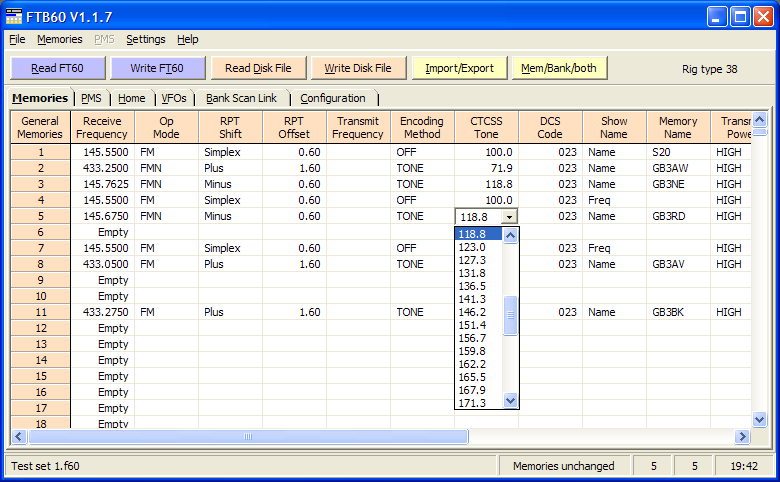Click 'Rig type 38' label
The width and height of the screenshot is (780, 482).
pyautogui.click(x=709, y=69)
